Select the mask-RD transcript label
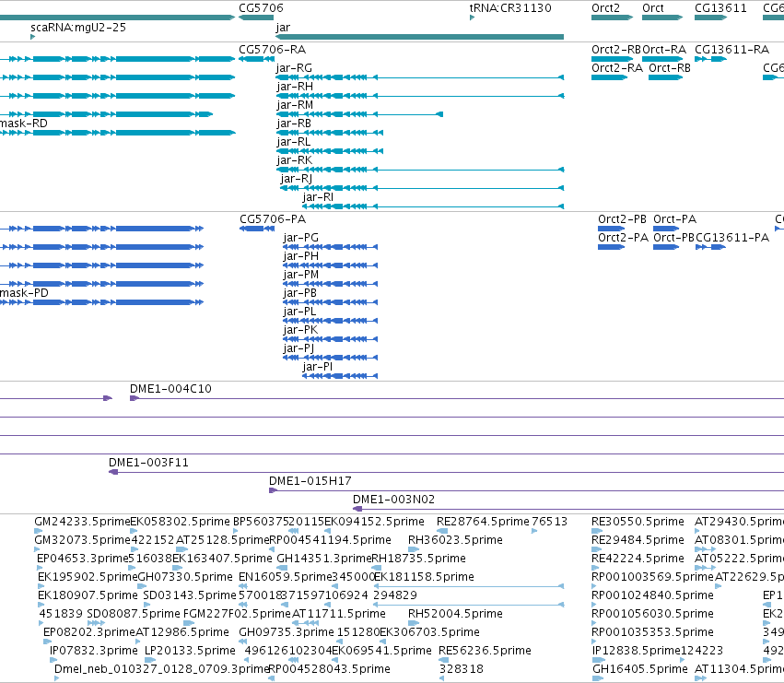 (x=24, y=124)
